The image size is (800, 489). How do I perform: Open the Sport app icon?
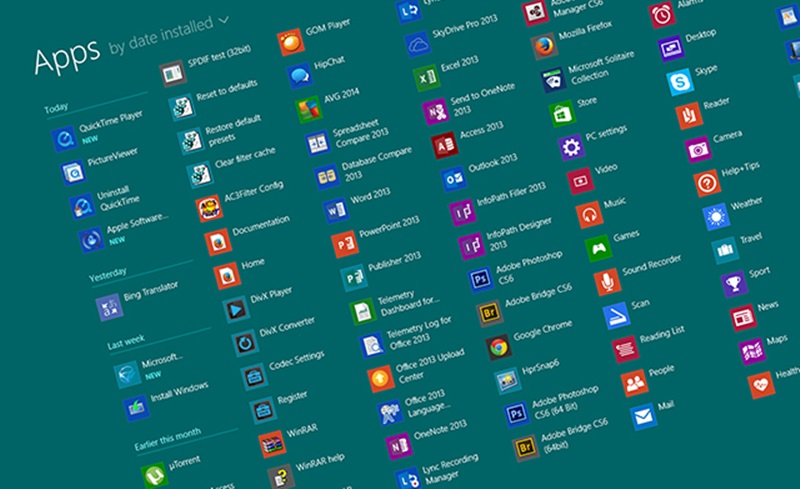734,284
